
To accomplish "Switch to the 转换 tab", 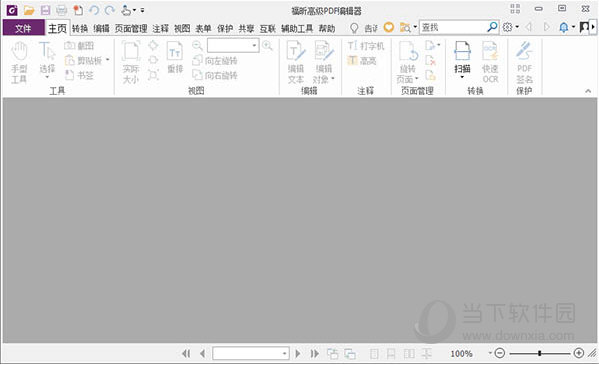I will click(x=80, y=29).
